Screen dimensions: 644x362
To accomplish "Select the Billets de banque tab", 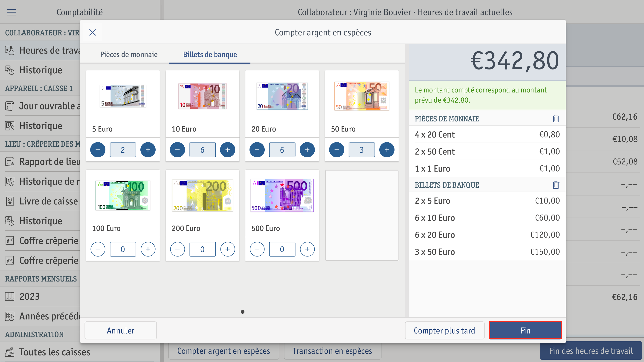I will [x=210, y=55].
